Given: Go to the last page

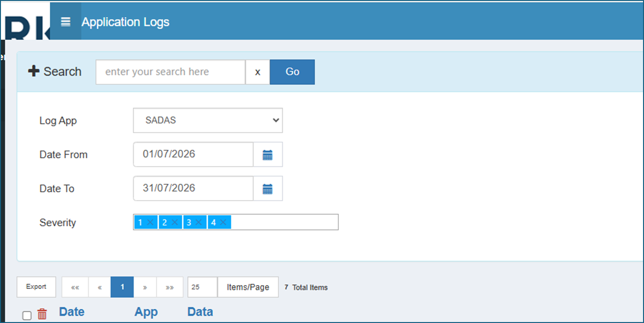Looking at the screenshot, I should [x=170, y=287].
